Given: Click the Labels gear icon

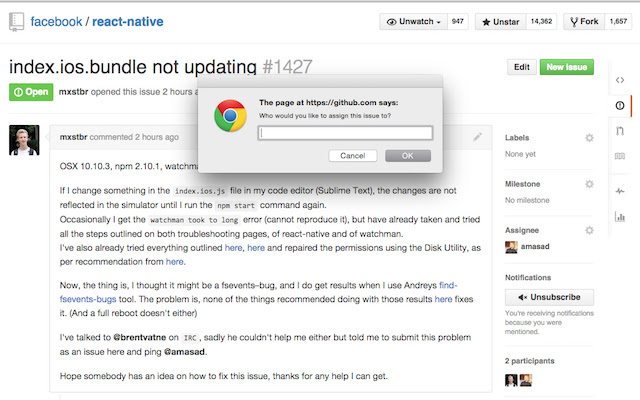Looking at the screenshot, I should (x=589, y=138).
